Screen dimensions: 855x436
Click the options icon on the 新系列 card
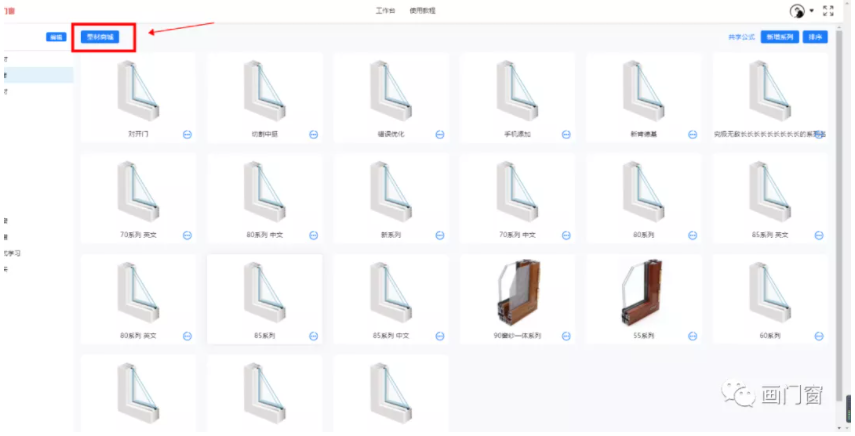click(440, 235)
